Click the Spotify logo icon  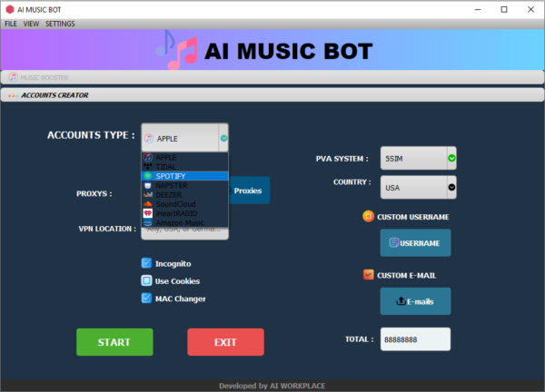pyautogui.click(x=148, y=176)
